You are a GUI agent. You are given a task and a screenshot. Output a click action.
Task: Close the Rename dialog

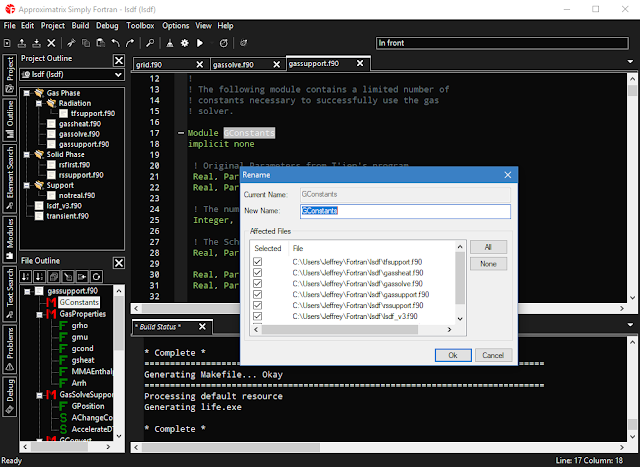pos(508,175)
